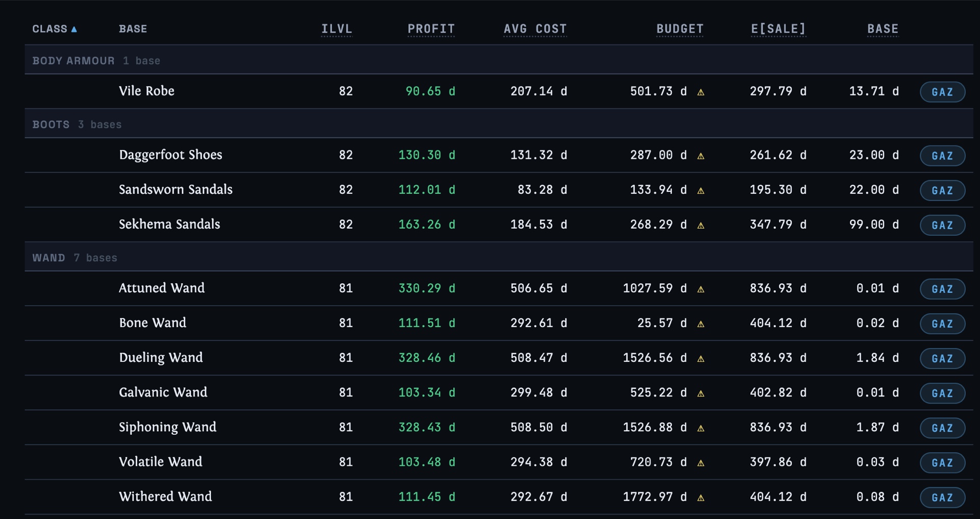Click the ILVL column header
Viewport: 980px width, 519px height.
tap(336, 29)
